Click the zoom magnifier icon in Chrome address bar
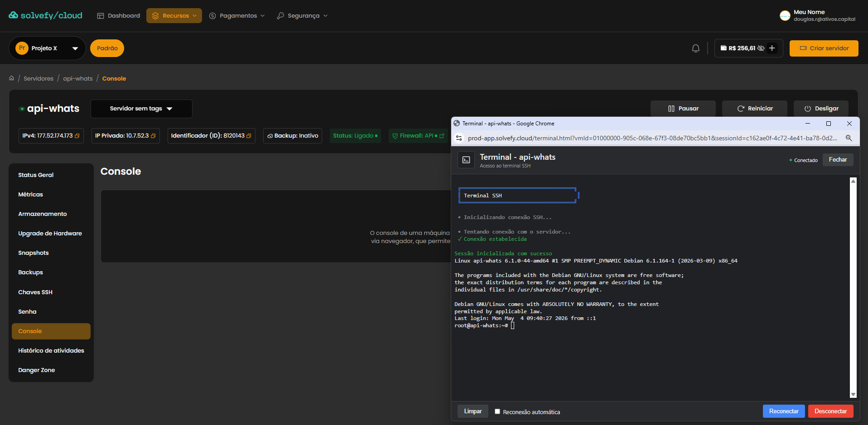Viewport: 868px width, 425px height. 849,138
